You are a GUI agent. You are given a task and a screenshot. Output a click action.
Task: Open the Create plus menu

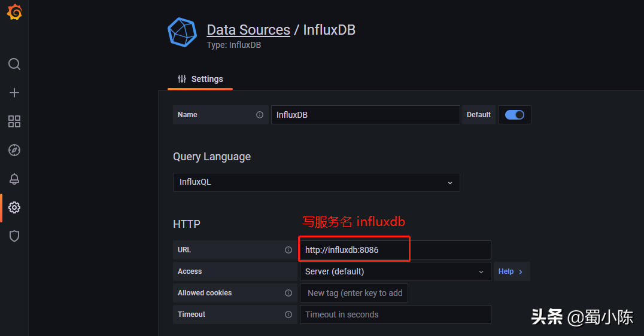coord(14,93)
